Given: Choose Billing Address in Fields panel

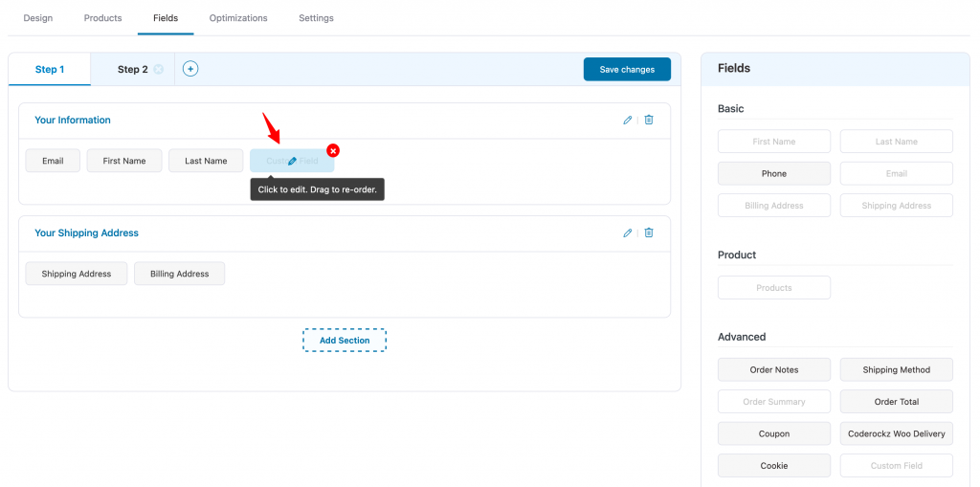Looking at the screenshot, I should click(x=773, y=206).
